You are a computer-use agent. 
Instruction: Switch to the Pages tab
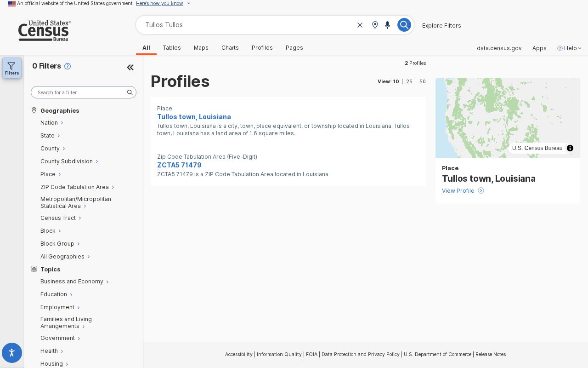point(294,48)
